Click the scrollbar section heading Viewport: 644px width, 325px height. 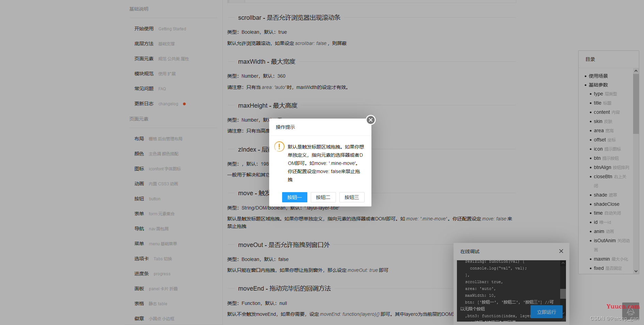click(x=289, y=17)
